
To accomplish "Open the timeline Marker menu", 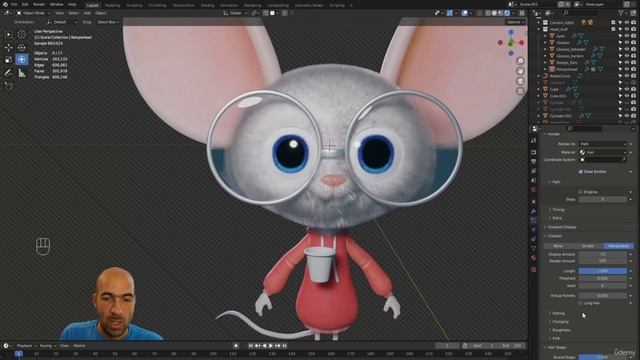I will coord(79,346).
